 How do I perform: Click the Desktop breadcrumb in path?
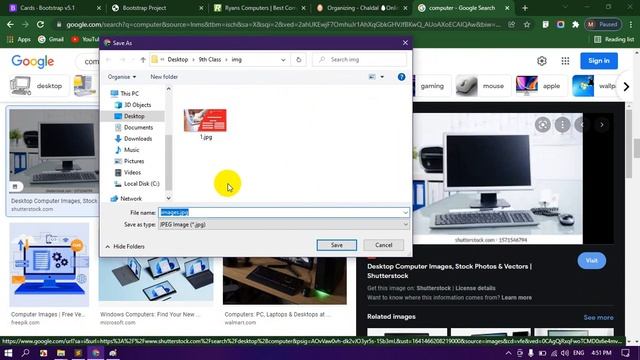[178, 60]
